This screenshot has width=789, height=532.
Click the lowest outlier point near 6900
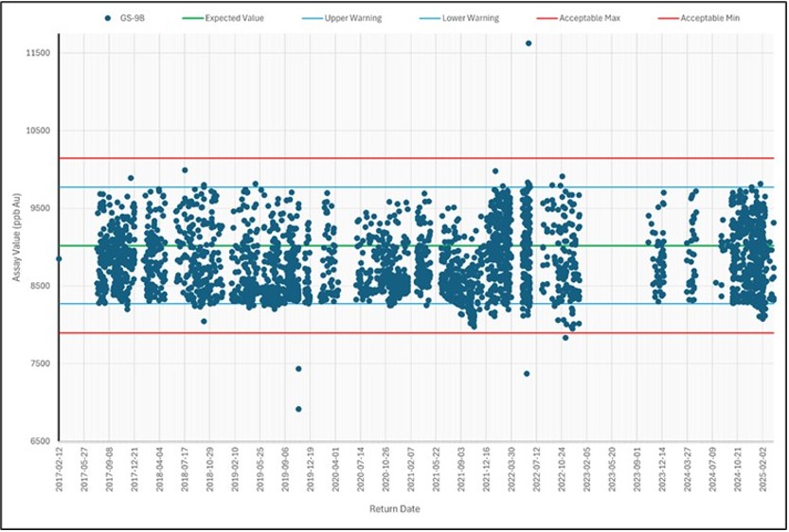298,409
